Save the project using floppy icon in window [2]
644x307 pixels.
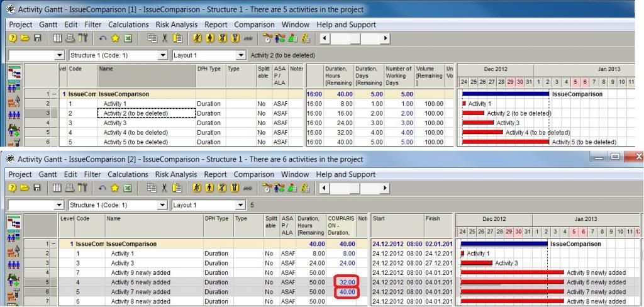[x=37, y=188]
